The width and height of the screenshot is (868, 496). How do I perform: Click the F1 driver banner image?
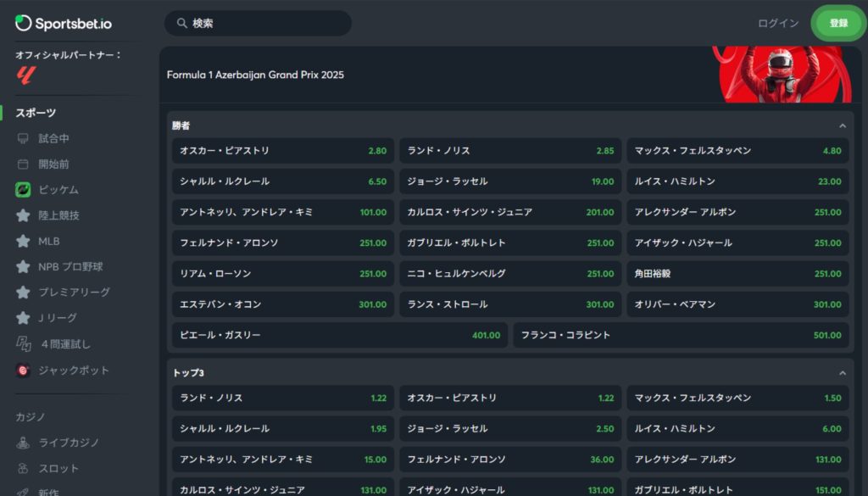pos(782,74)
